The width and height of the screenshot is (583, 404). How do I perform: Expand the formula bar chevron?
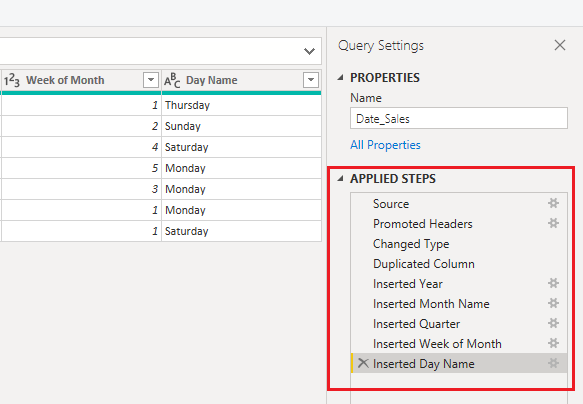(x=309, y=51)
